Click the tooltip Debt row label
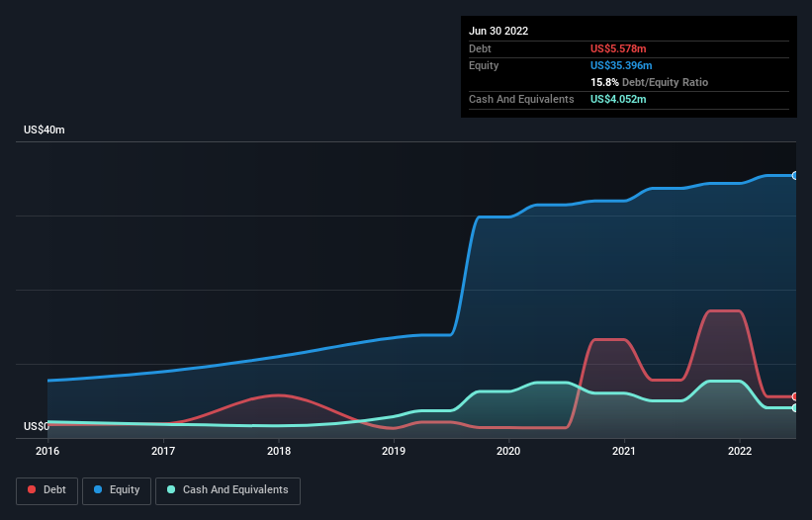Image resolution: width=812 pixels, height=520 pixels. tap(480, 48)
